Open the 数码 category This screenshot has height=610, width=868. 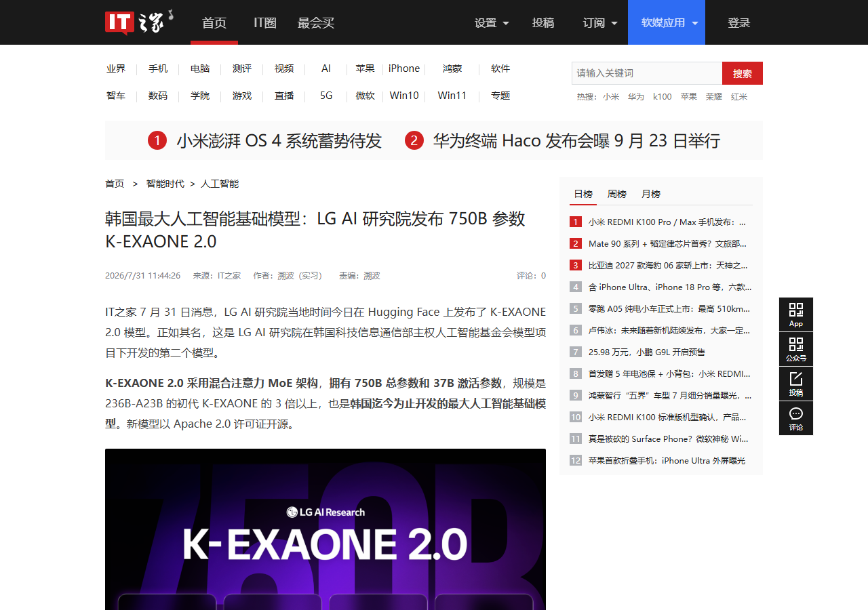[x=158, y=96]
